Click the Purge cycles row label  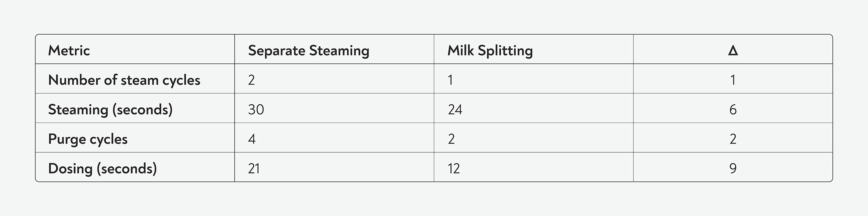coord(88,139)
